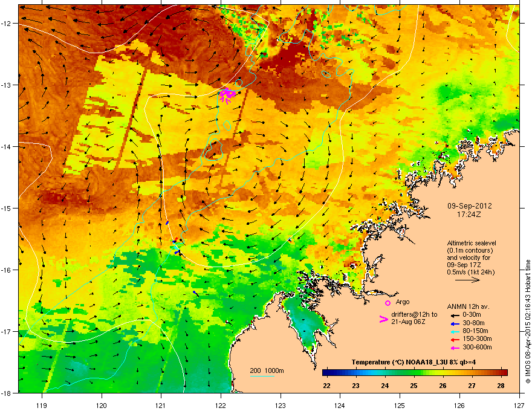Click the '150-300m' depth label
Screen dimensions: 532x411
(477, 338)
